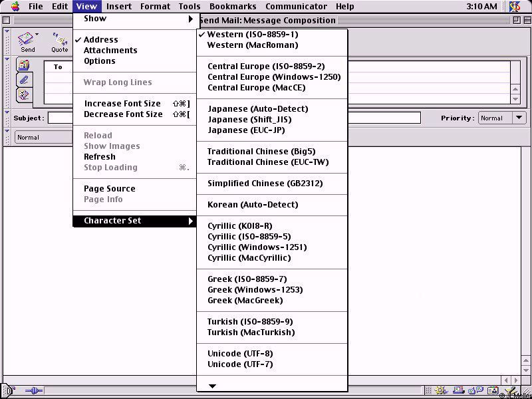532x399 pixels.
Task: Choose Options in the View menu
Action: point(135,61)
